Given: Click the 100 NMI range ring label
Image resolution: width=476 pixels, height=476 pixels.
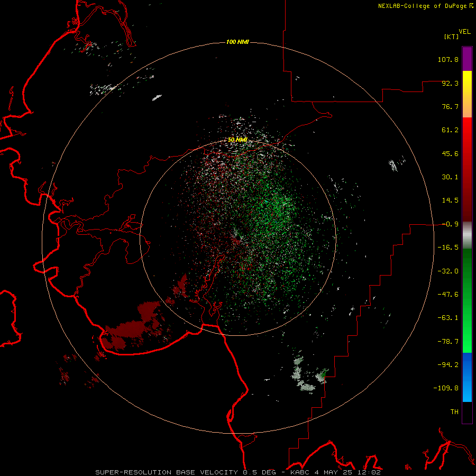Looking at the screenshot, I should [237, 42].
